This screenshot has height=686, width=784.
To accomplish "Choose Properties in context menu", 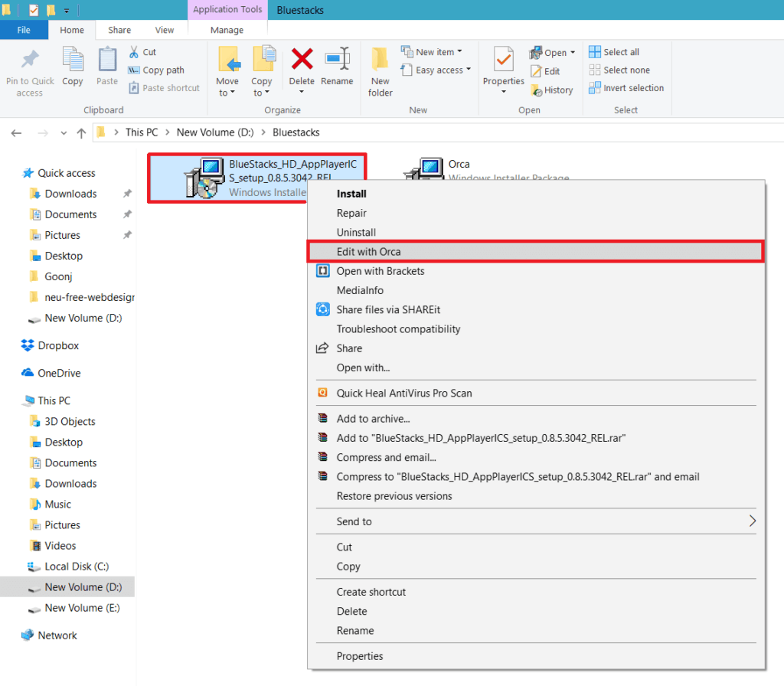I will [x=535, y=656].
